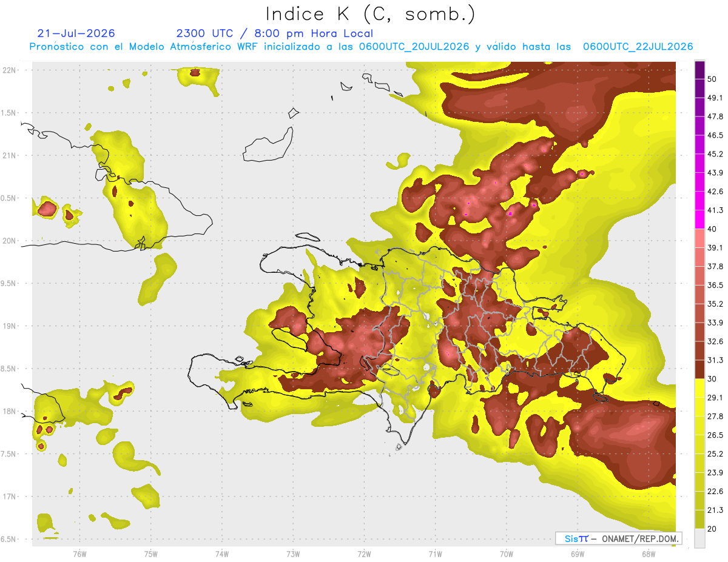The image size is (728, 562).
Task: Click the "20N" latitude label
Action: 8,241
